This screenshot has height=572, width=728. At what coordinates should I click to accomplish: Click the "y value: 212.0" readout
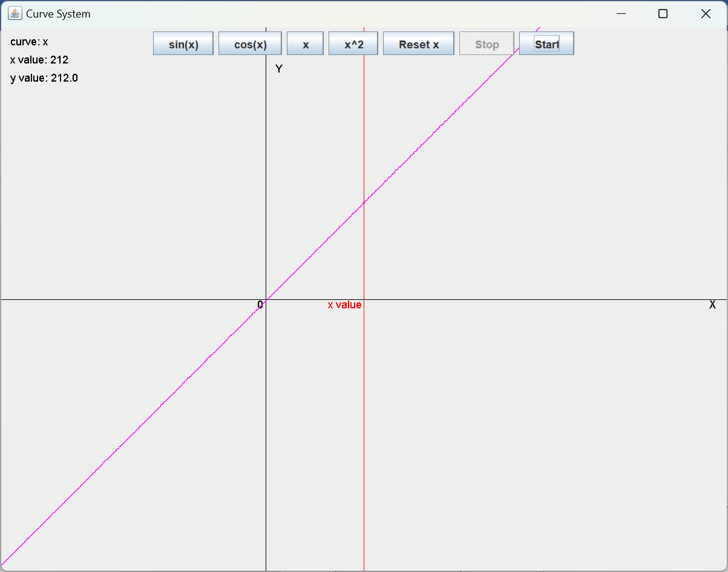(x=44, y=78)
